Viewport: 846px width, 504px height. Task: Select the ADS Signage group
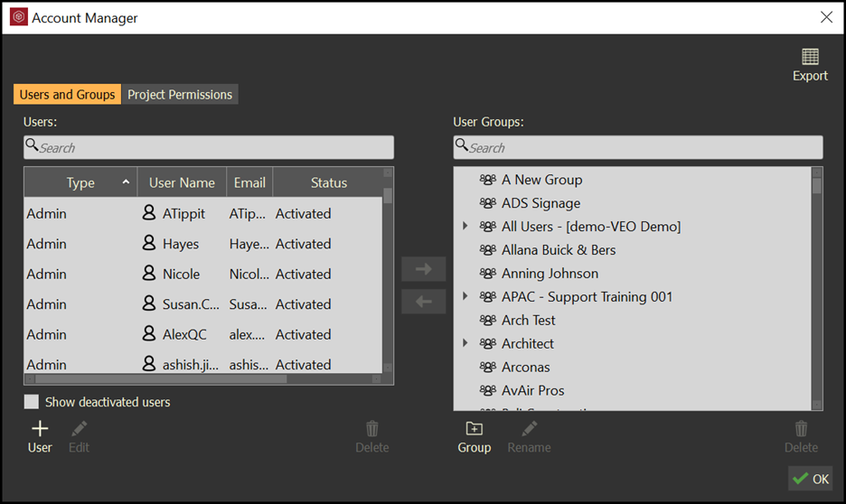click(540, 203)
